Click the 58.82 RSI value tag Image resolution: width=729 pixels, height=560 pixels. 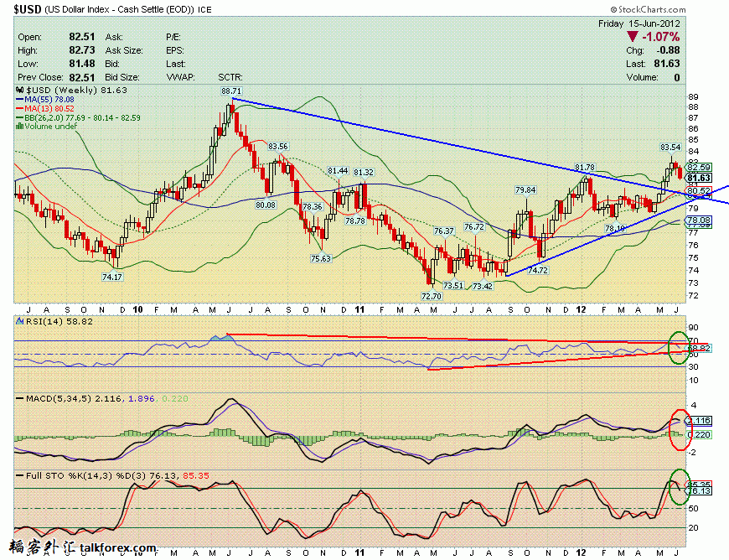pos(699,348)
